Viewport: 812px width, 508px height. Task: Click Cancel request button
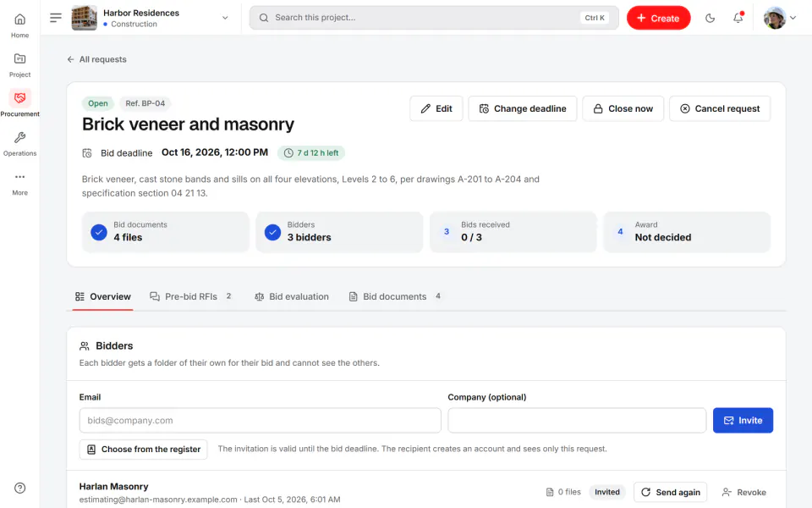[720, 108]
